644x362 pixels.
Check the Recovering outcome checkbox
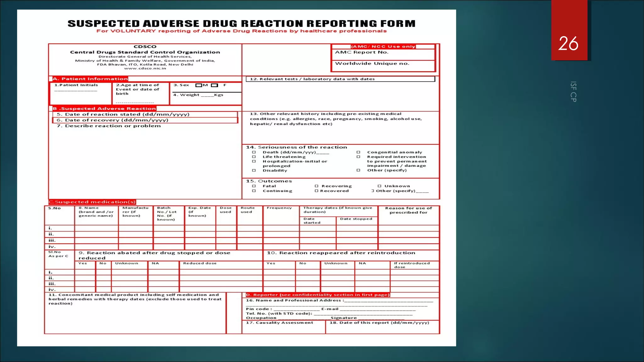[317, 186]
